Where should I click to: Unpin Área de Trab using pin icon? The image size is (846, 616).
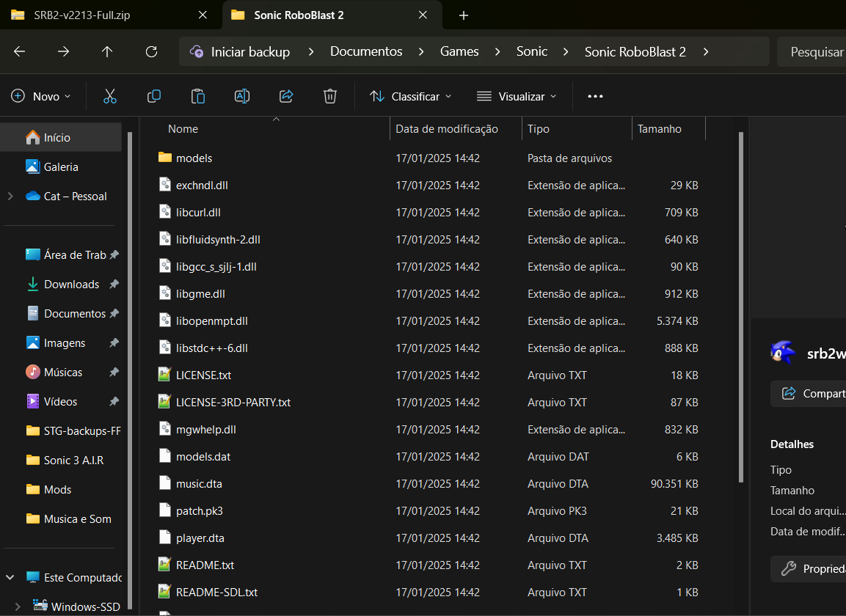click(x=114, y=254)
